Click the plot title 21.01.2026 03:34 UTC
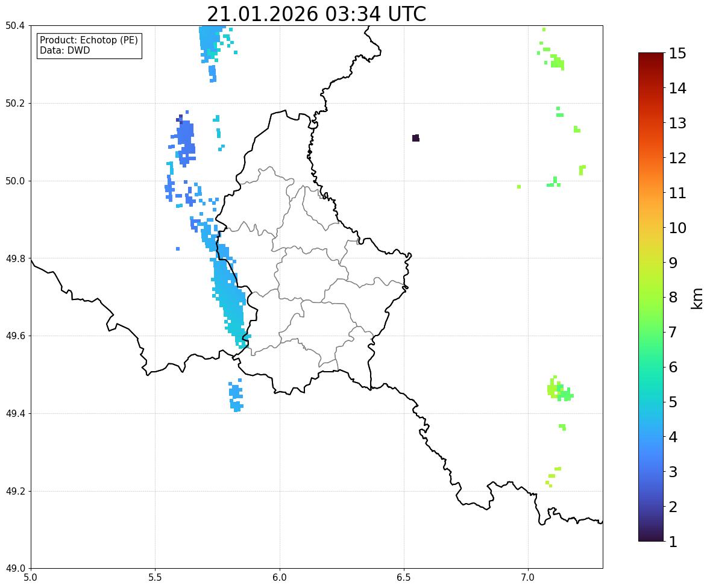 (x=316, y=14)
